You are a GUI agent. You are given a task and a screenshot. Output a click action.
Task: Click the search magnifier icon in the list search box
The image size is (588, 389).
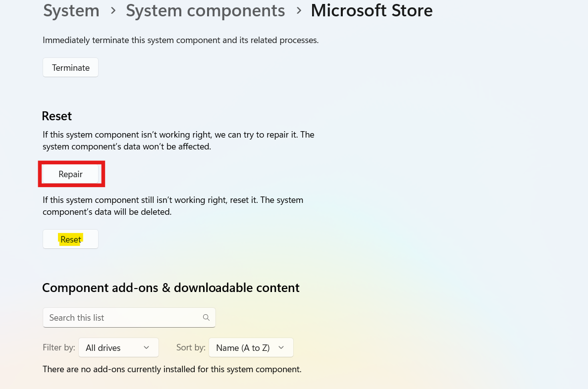coord(206,317)
